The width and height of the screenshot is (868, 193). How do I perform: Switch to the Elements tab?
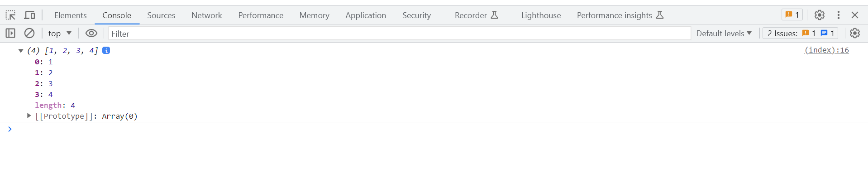[71, 15]
